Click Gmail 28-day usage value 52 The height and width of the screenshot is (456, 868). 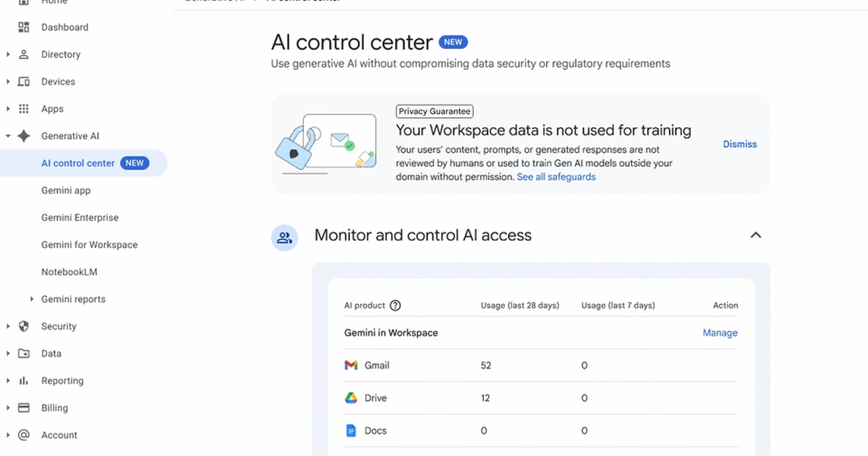pos(486,366)
